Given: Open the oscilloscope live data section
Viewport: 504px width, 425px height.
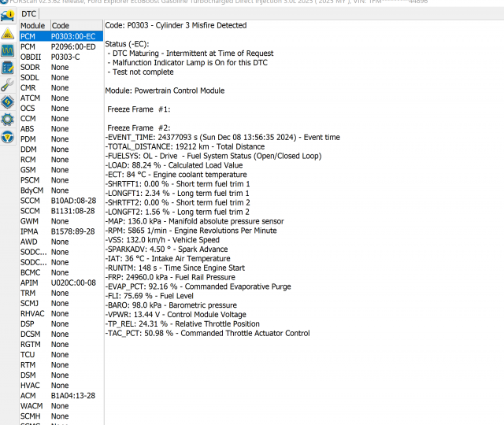Looking at the screenshot, I should tap(8, 50).
